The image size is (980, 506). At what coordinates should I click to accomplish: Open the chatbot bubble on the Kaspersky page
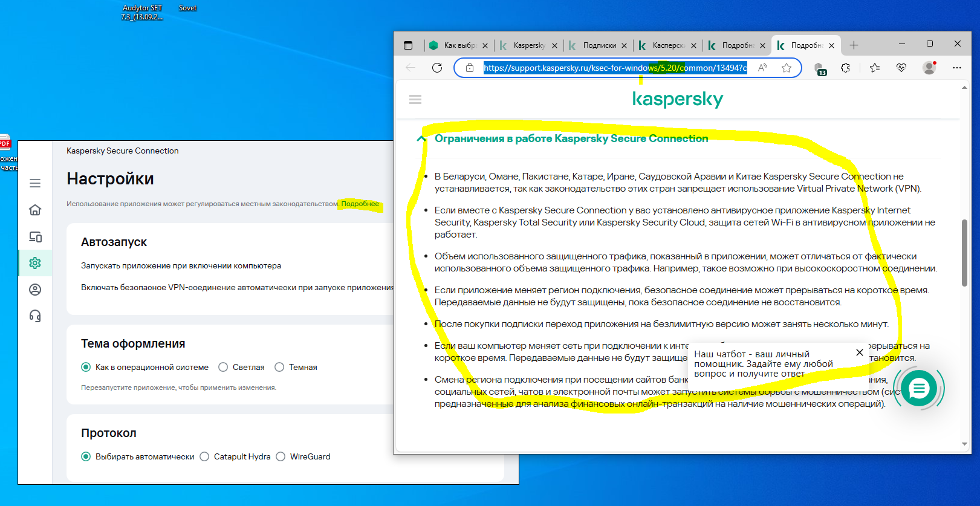pyautogui.click(x=919, y=389)
